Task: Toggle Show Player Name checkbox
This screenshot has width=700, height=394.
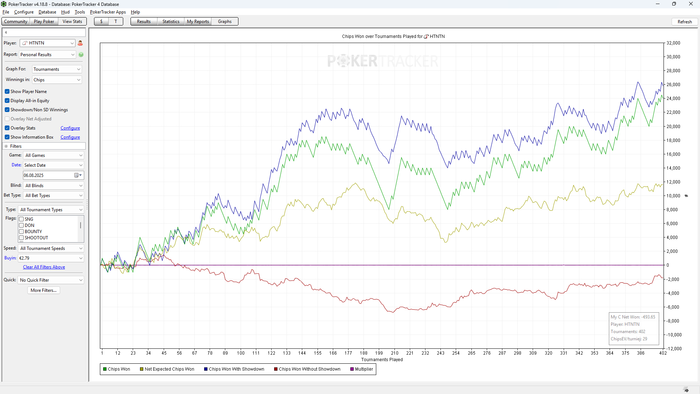Action: [x=7, y=91]
